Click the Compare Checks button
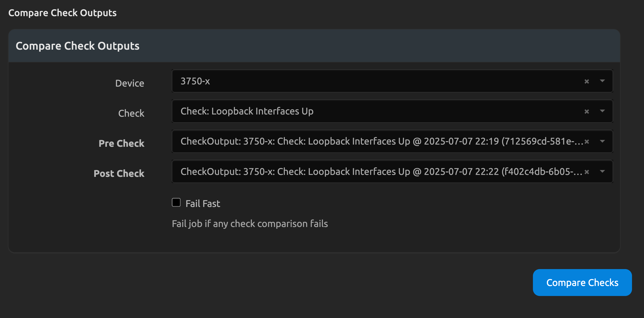This screenshot has height=318, width=644. [582, 283]
